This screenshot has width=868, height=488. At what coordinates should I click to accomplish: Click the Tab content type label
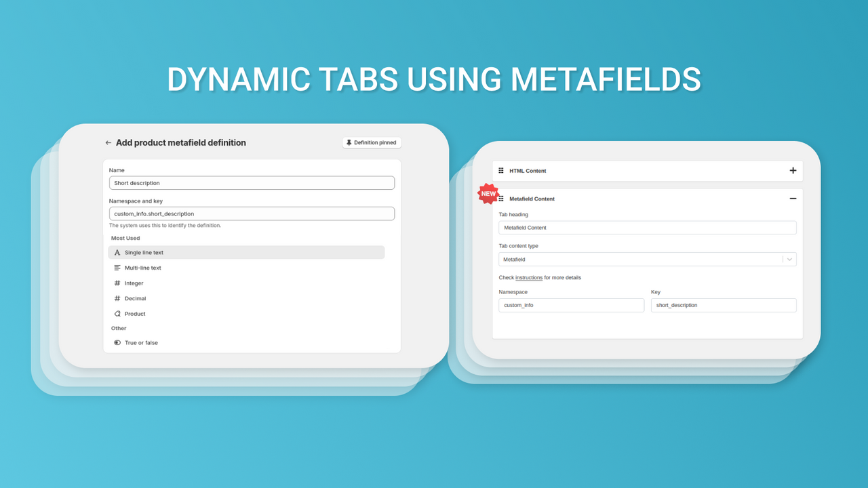(x=518, y=246)
